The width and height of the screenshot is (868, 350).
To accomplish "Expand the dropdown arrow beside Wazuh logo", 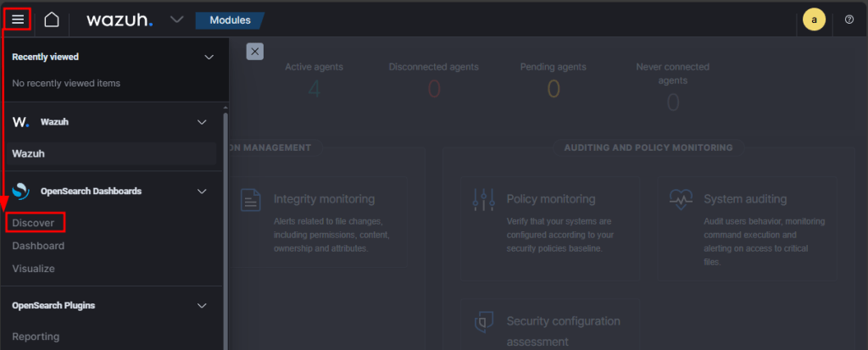I will point(176,19).
